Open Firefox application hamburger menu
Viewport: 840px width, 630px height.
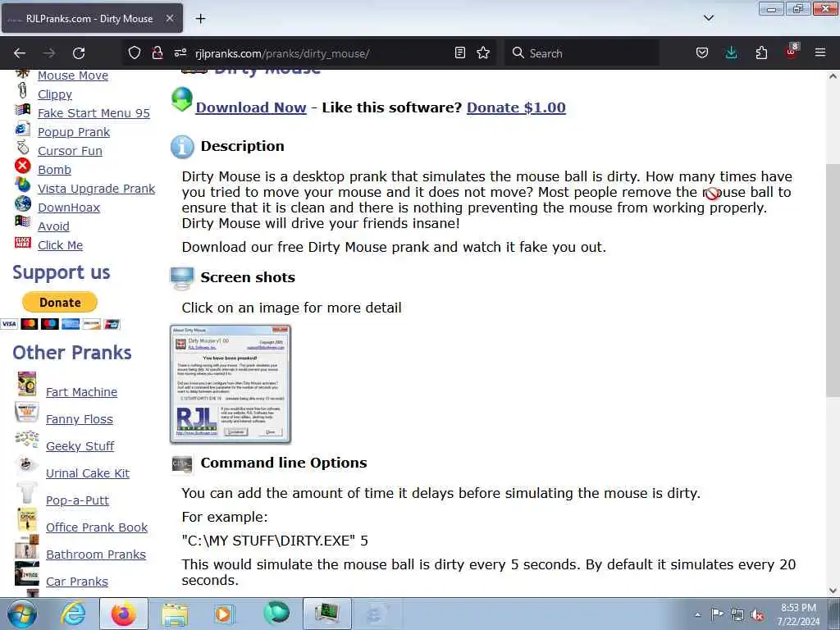pyautogui.click(x=820, y=53)
